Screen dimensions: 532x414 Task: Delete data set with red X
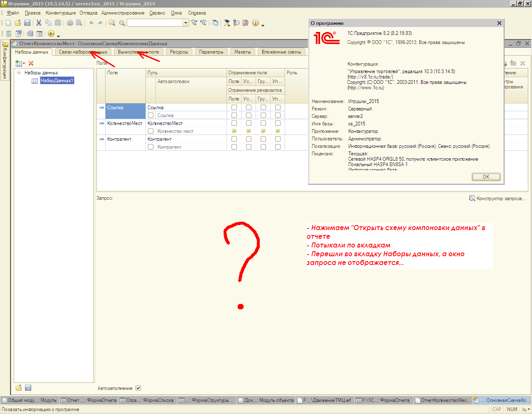(x=31, y=63)
